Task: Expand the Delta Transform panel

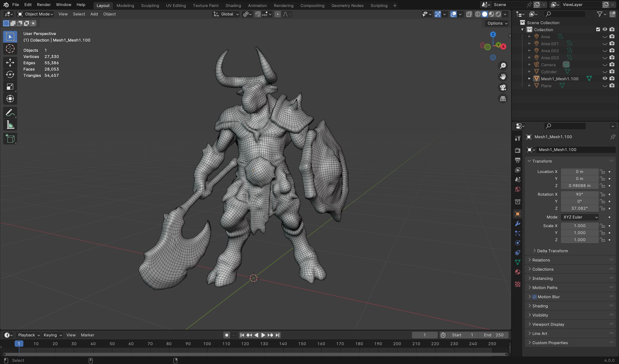Action: (x=552, y=251)
